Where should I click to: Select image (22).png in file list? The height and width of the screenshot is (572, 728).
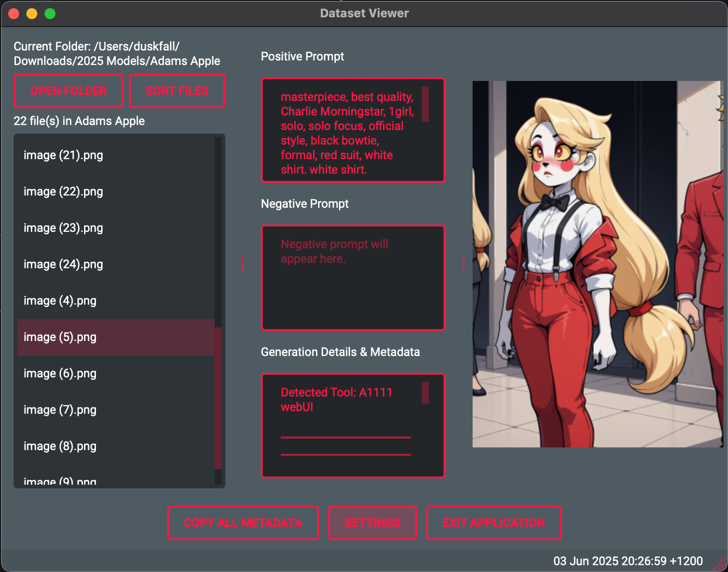point(116,191)
